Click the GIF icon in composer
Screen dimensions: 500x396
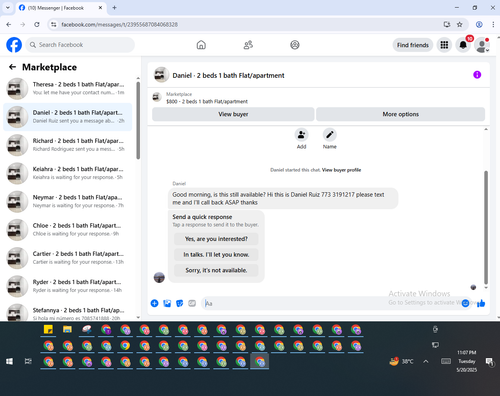pos(192,303)
